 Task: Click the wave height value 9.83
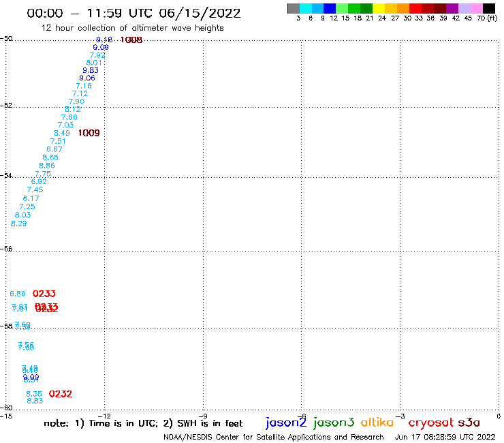coord(91,70)
